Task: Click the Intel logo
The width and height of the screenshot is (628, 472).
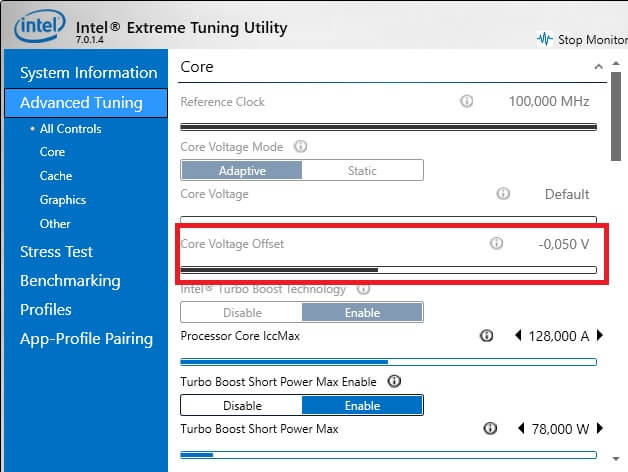Action: (39, 26)
